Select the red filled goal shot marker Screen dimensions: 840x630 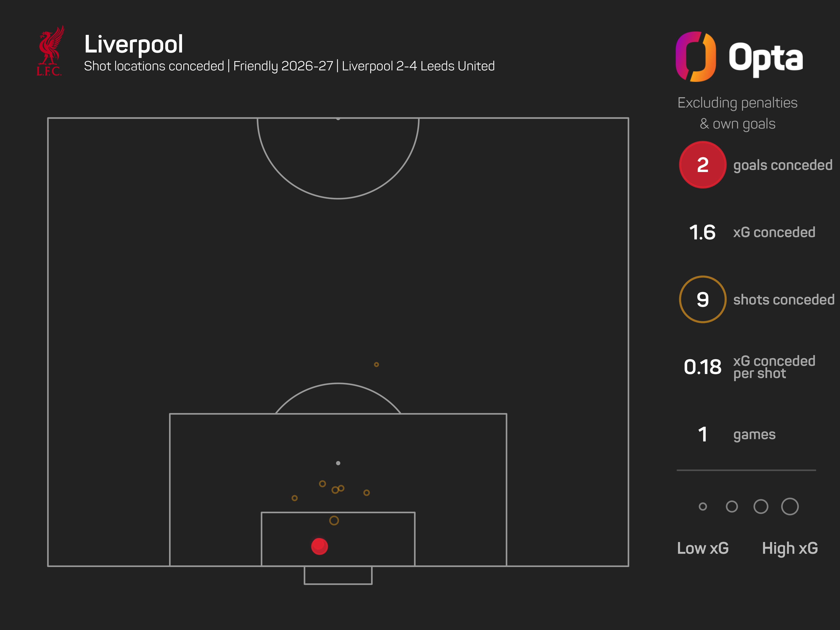(319, 546)
